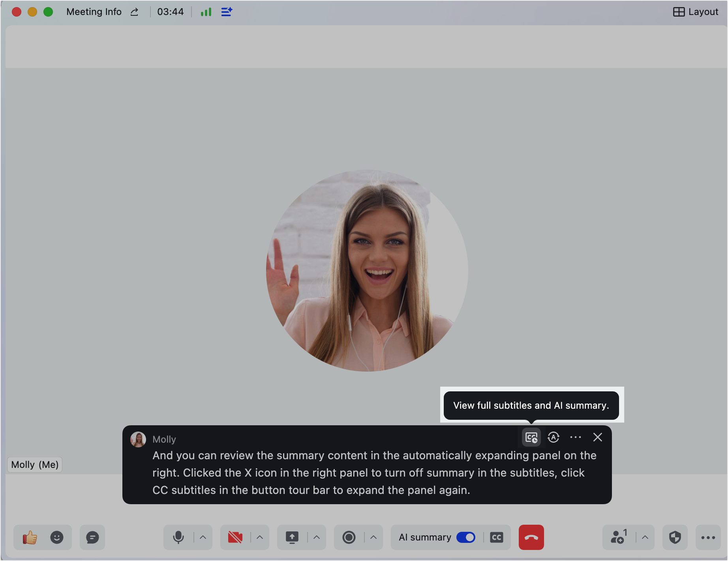Screen dimensions: 728x561
Task: Open the more options toolbar menu
Action: (x=708, y=537)
